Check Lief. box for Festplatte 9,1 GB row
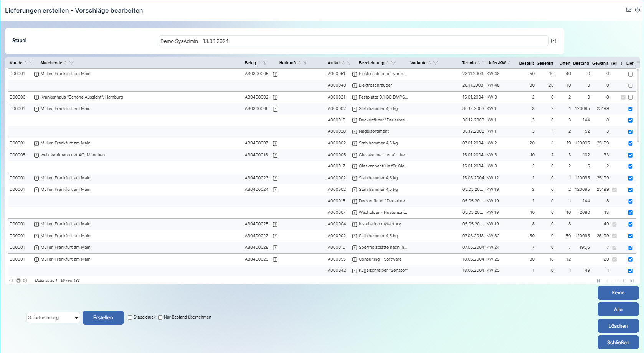Viewport: 644px width, 353px height. (631, 97)
